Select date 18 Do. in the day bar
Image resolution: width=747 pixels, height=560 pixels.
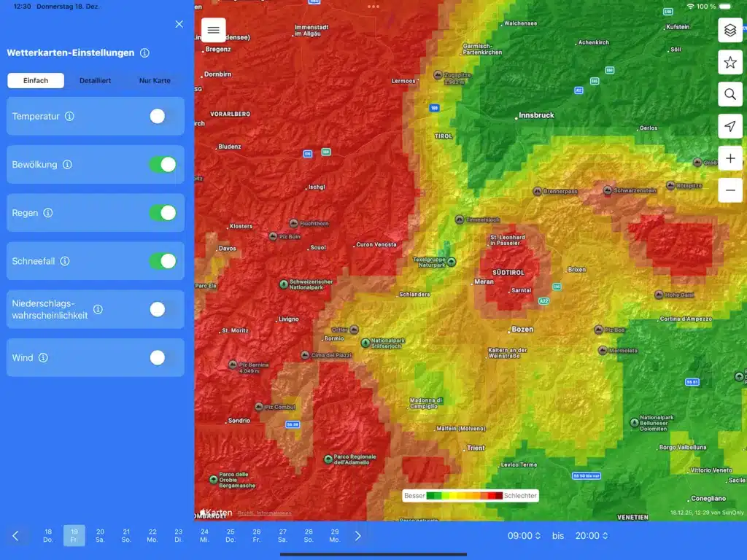48,536
